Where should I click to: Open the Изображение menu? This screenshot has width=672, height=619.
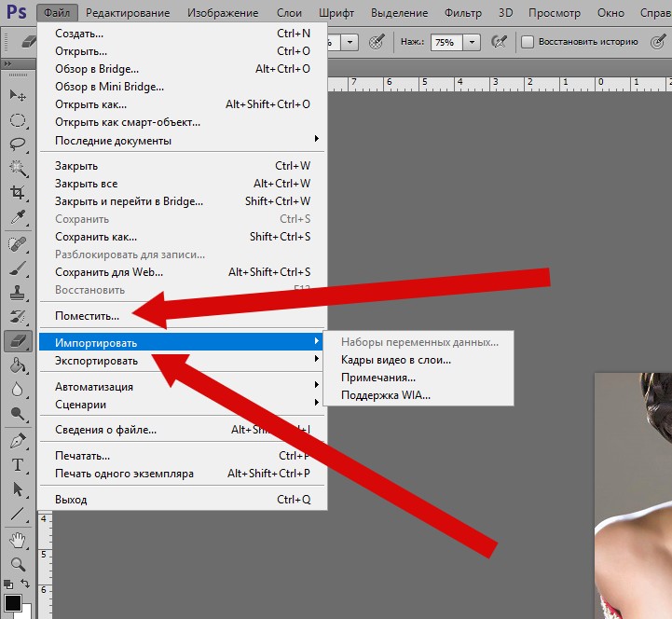[223, 13]
